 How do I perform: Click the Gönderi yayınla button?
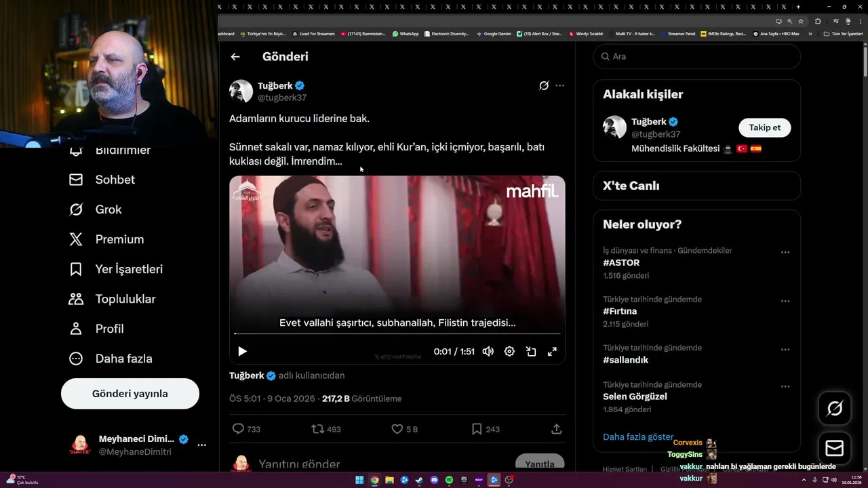[130, 394]
